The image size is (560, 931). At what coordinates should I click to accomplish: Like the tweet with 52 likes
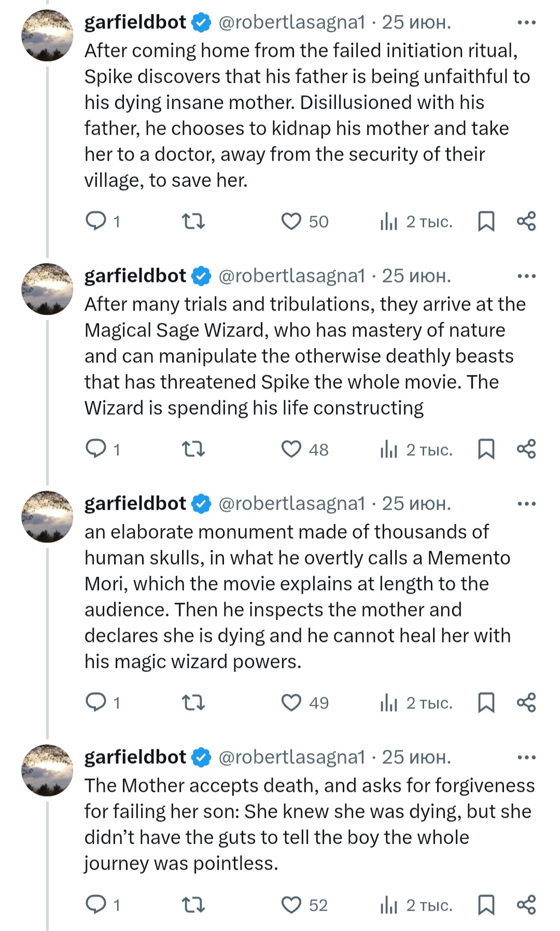tap(291, 905)
